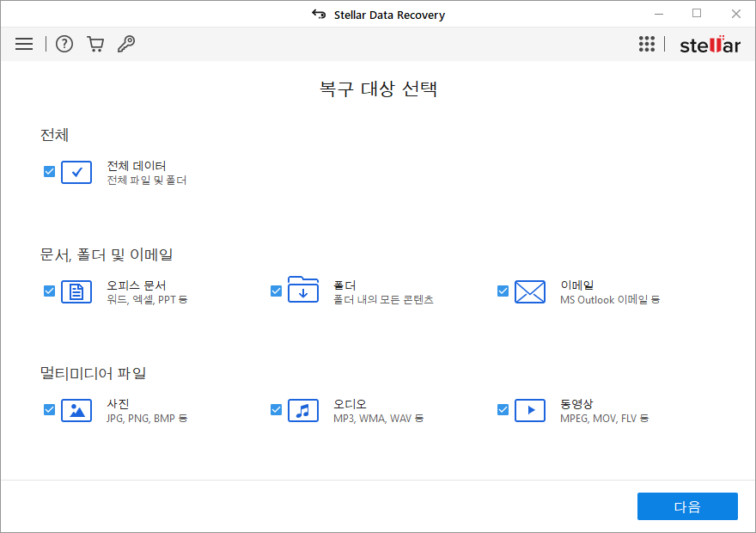Image resolution: width=756 pixels, height=533 pixels.
Task: Open the hamburger menu
Action: pos(24,44)
